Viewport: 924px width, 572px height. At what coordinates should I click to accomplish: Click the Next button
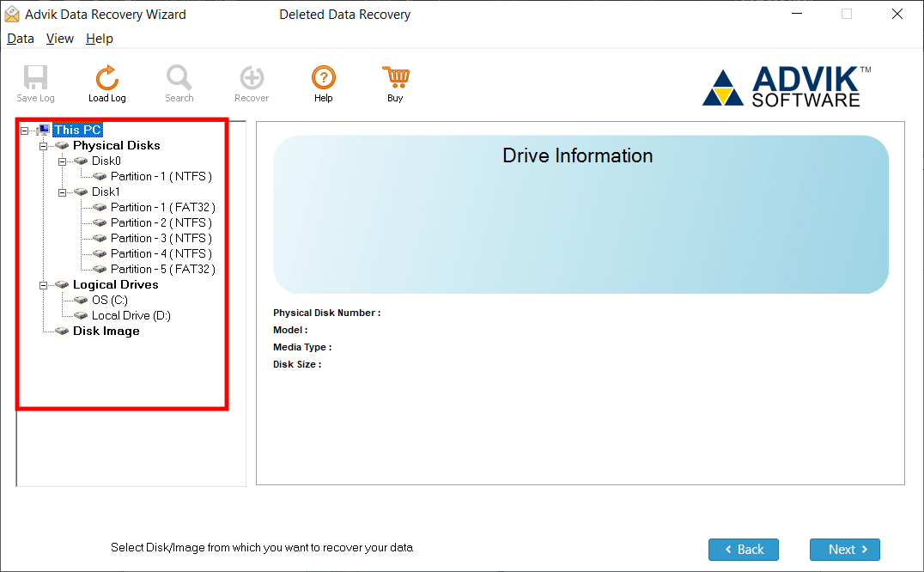pyautogui.click(x=845, y=550)
